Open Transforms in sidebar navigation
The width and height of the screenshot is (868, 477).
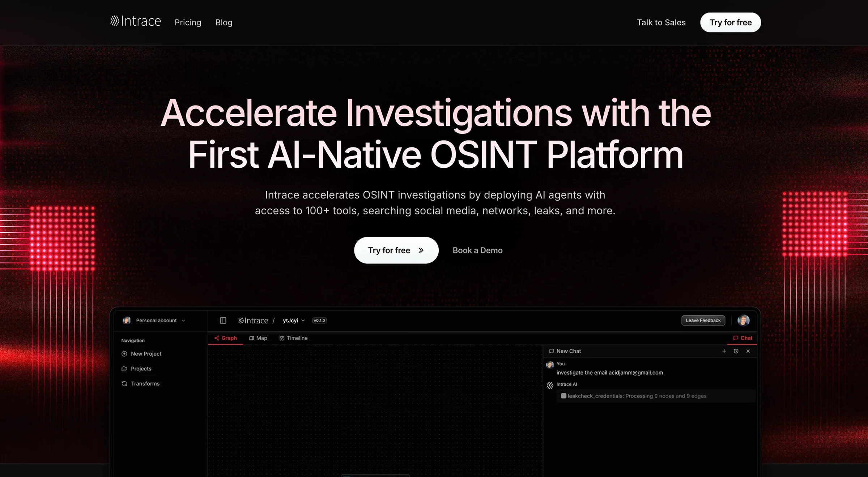pos(145,383)
